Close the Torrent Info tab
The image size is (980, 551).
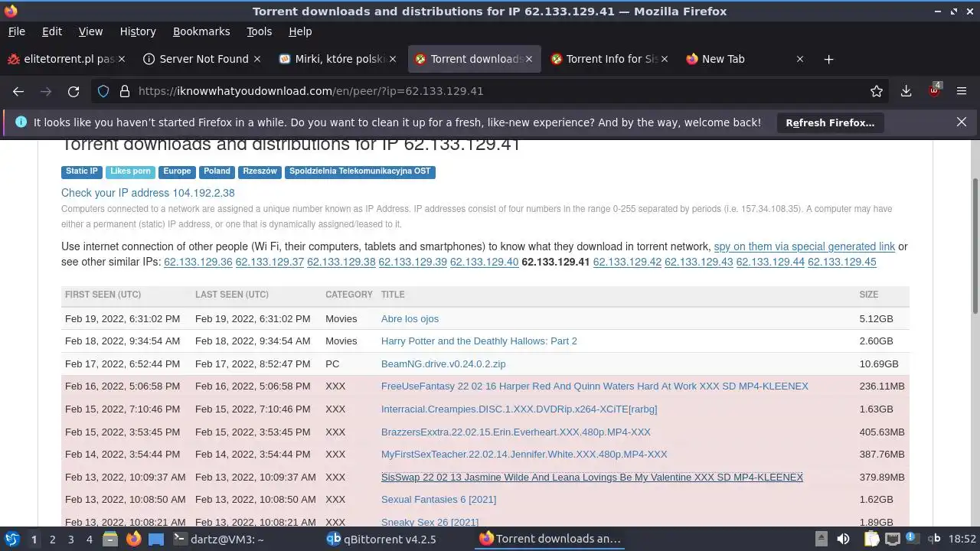(x=665, y=59)
